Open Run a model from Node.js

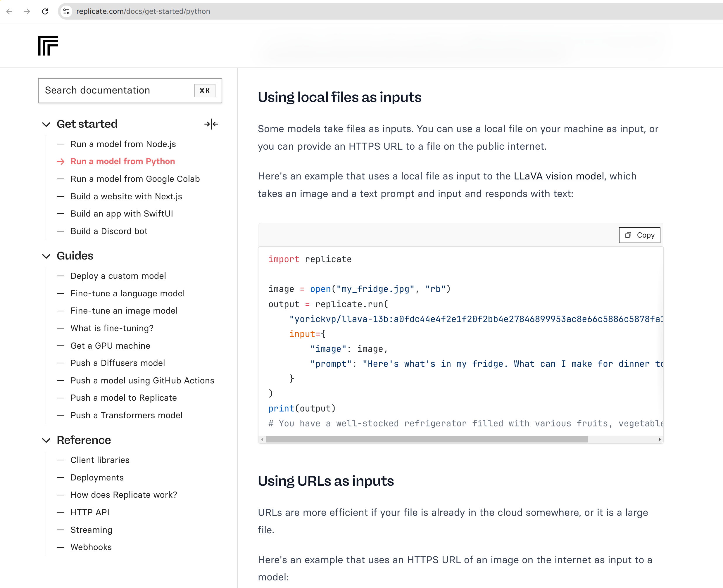point(123,144)
